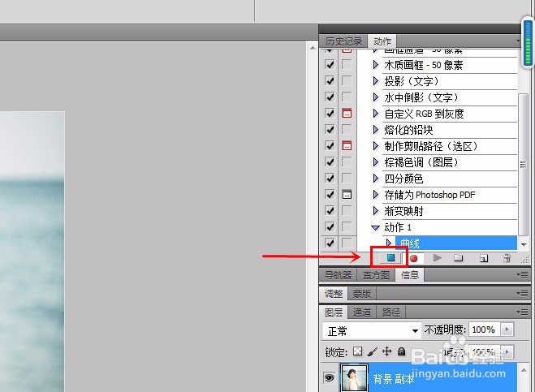Viewport: 535px width, 392px height.
Task: Expand the 水中倒影（文字）action
Action: (376, 97)
